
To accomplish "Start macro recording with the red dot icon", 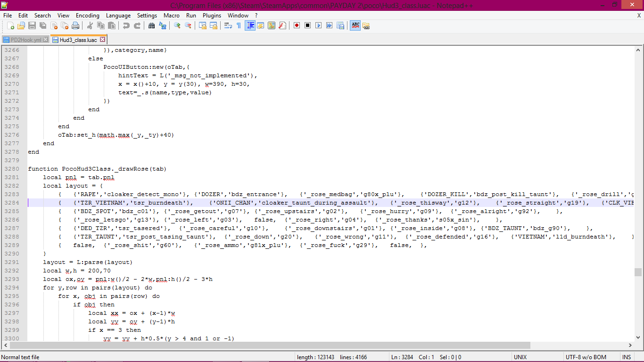I will point(297,25).
